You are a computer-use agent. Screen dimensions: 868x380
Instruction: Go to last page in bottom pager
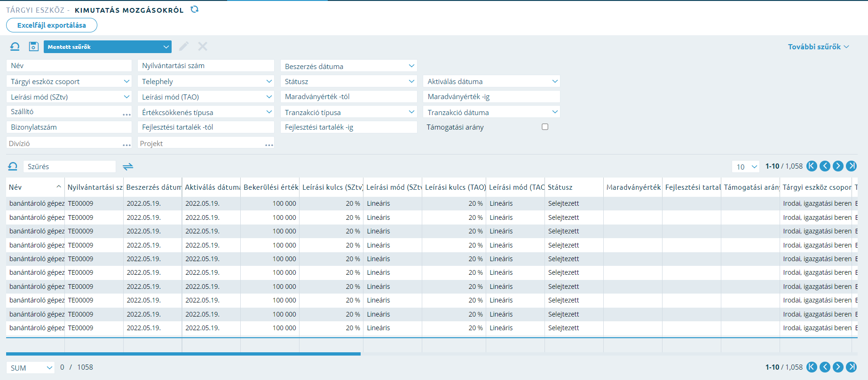point(851,367)
